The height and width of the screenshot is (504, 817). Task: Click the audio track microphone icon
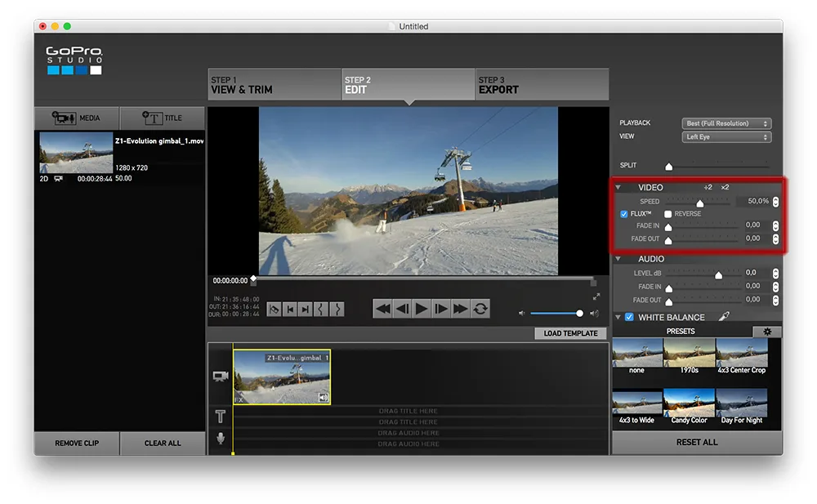[221, 439]
